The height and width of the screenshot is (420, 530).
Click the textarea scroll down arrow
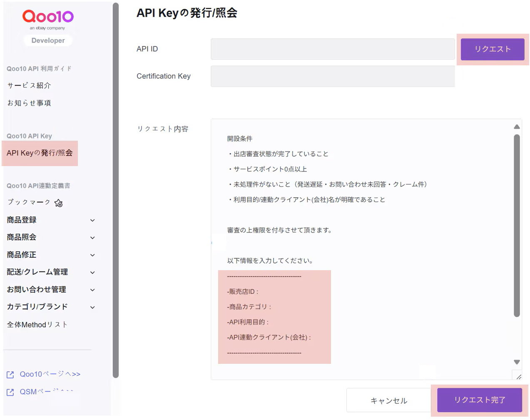click(517, 362)
